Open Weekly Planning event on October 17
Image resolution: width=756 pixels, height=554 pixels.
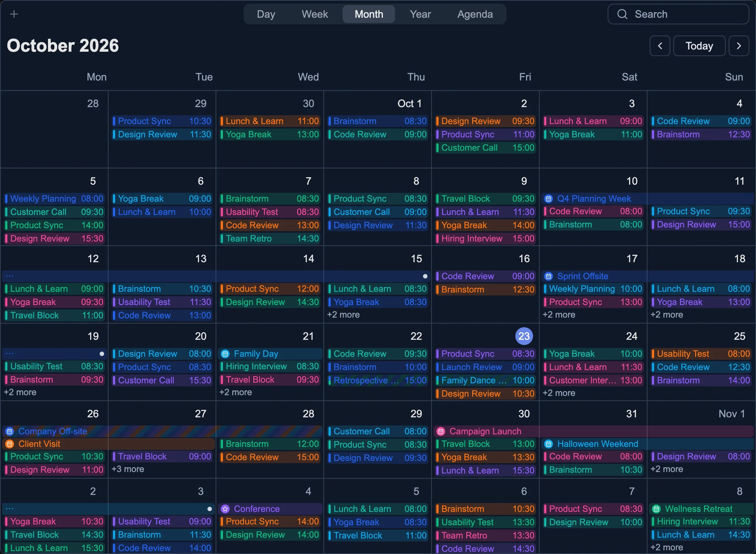[593, 289]
